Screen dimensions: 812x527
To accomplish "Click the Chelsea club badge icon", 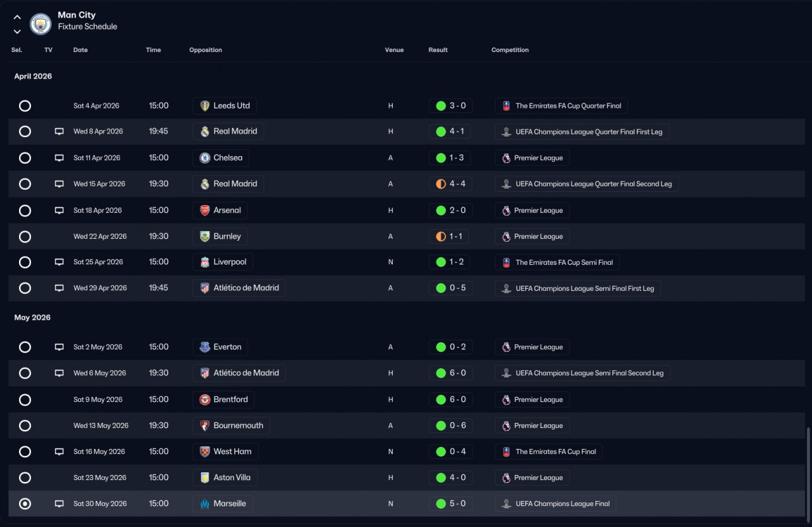I will (x=205, y=158).
